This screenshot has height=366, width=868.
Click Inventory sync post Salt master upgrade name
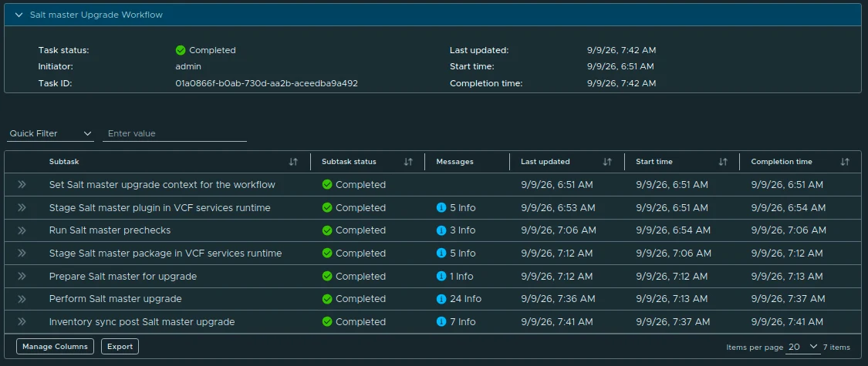[x=142, y=322]
